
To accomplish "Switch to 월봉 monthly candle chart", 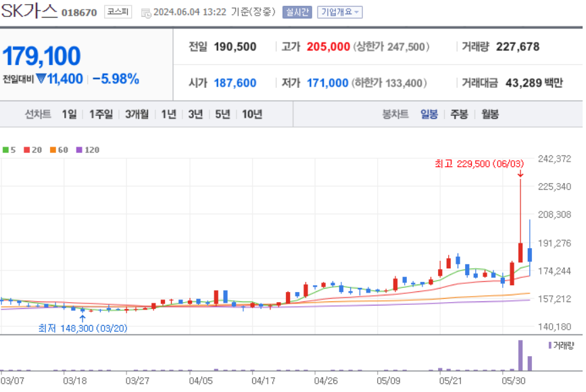I will coord(490,114).
